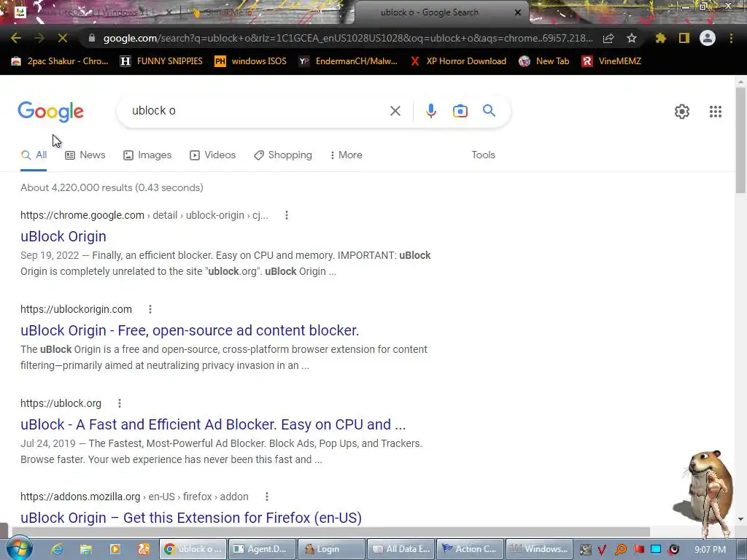The image size is (747, 560).
Task: Clear the search box with the X
Action: [395, 111]
